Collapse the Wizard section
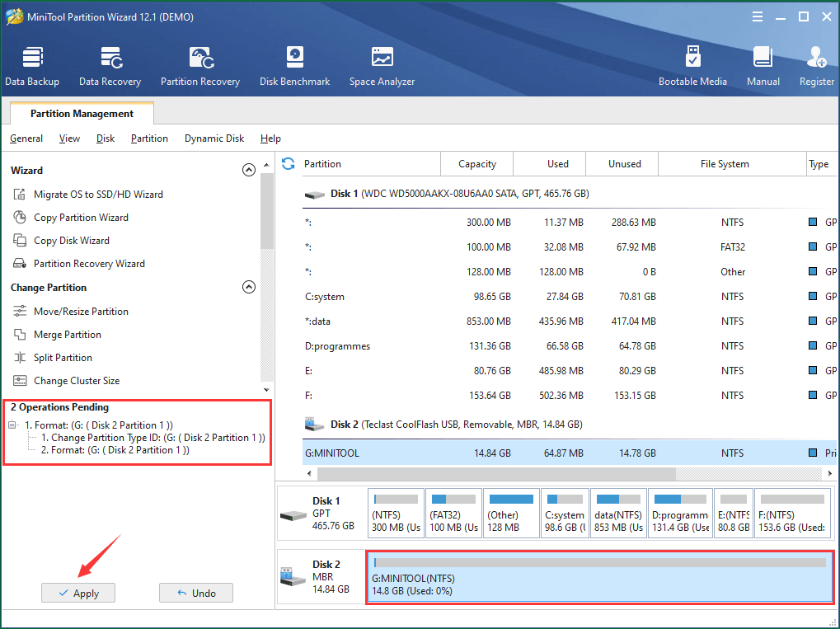This screenshot has height=629, width=840. pos(249,170)
